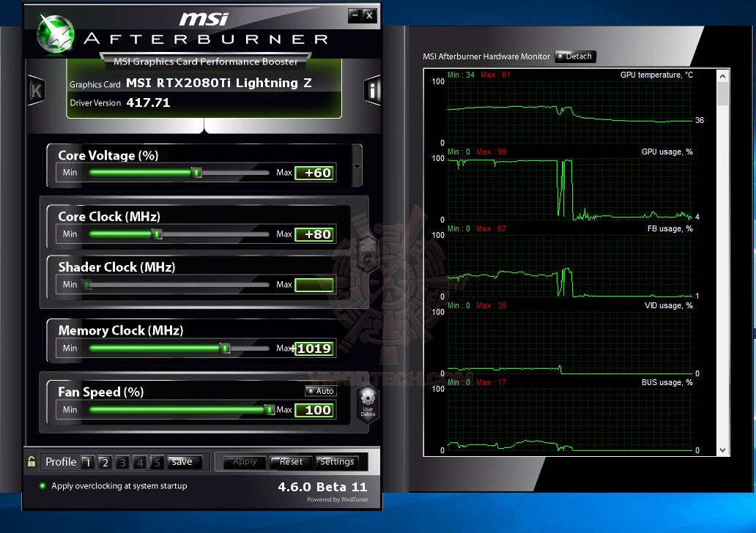
Task: Click the MSI Afterburner Hardware Monitor title
Action: point(486,56)
